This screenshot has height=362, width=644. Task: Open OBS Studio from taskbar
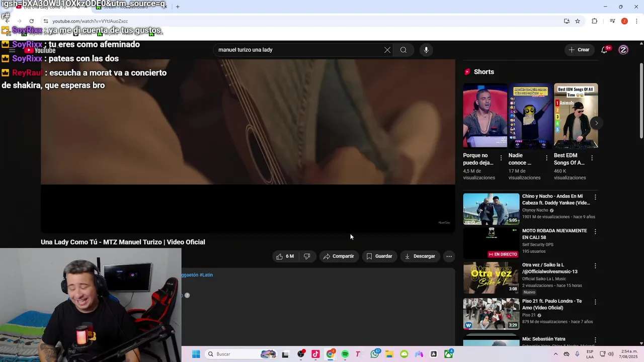tap(301, 354)
